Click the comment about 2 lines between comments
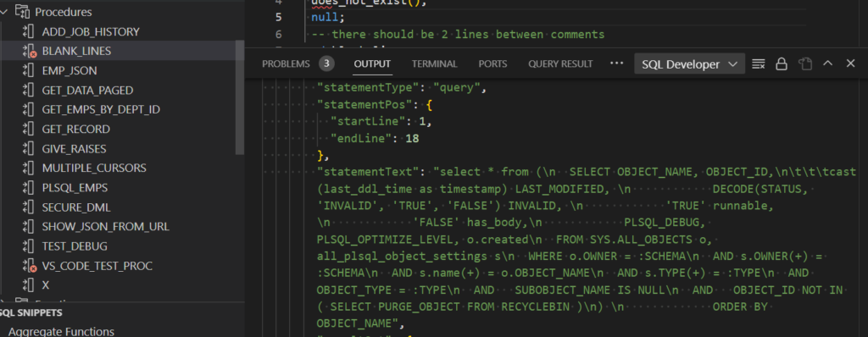This screenshot has width=868, height=337. point(458,35)
